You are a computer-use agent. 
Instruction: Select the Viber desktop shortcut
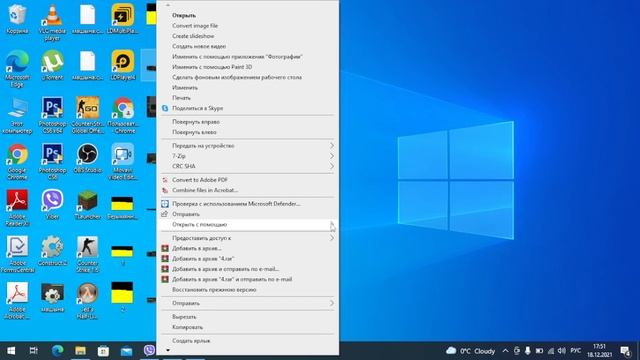click(x=52, y=205)
